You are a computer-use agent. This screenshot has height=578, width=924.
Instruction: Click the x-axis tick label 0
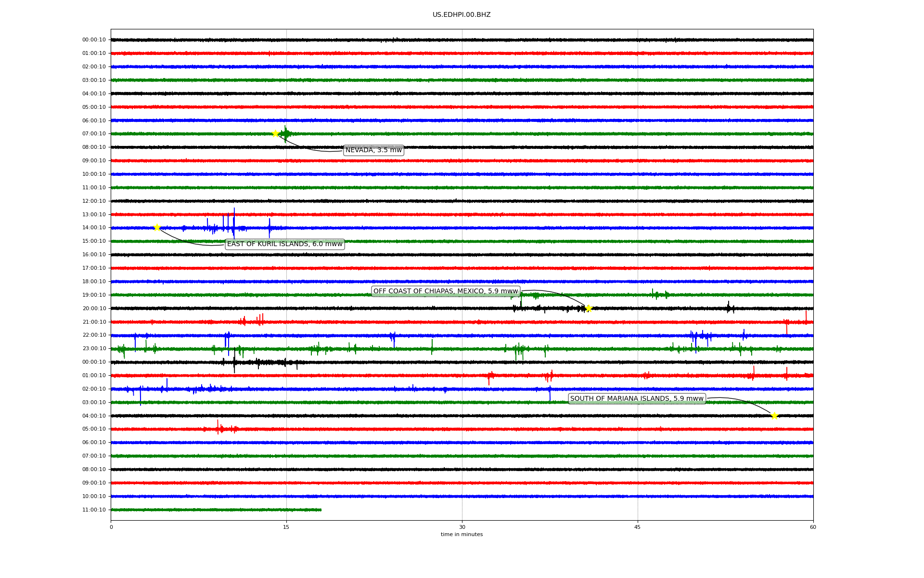(111, 527)
